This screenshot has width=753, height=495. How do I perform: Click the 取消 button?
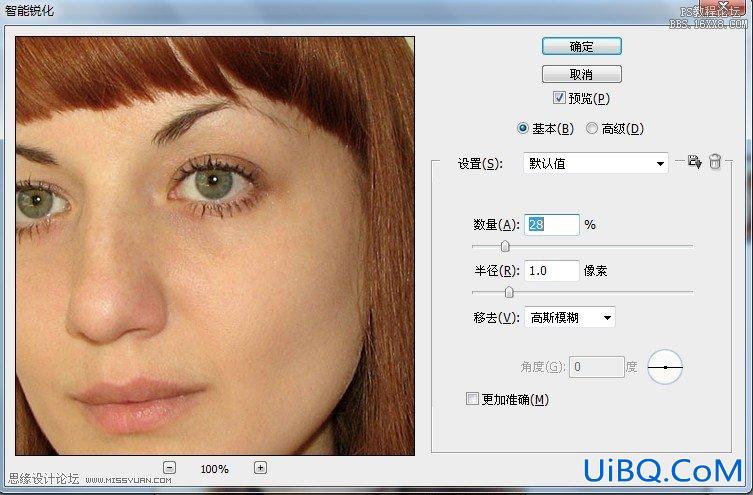pos(582,74)
